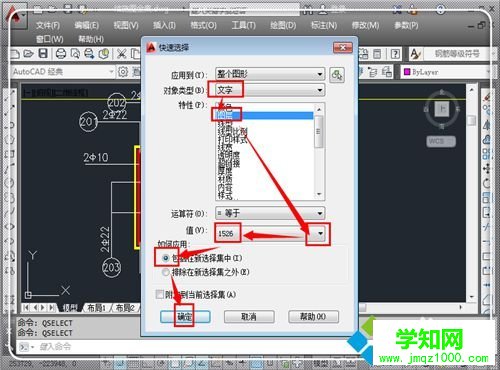This screenshot has height=370, width=500.
Task: Click the next layout tab arrow
Action: 43,307
